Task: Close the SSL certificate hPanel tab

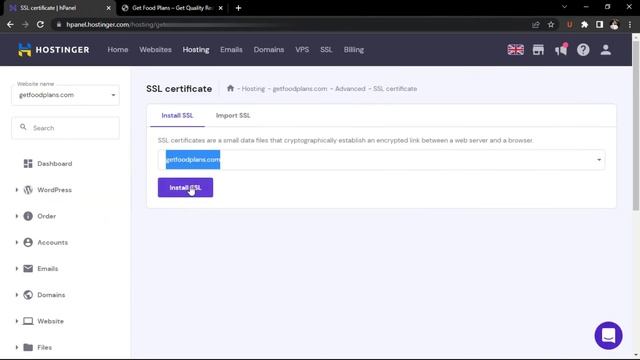Action: click(x=109, y=8)
